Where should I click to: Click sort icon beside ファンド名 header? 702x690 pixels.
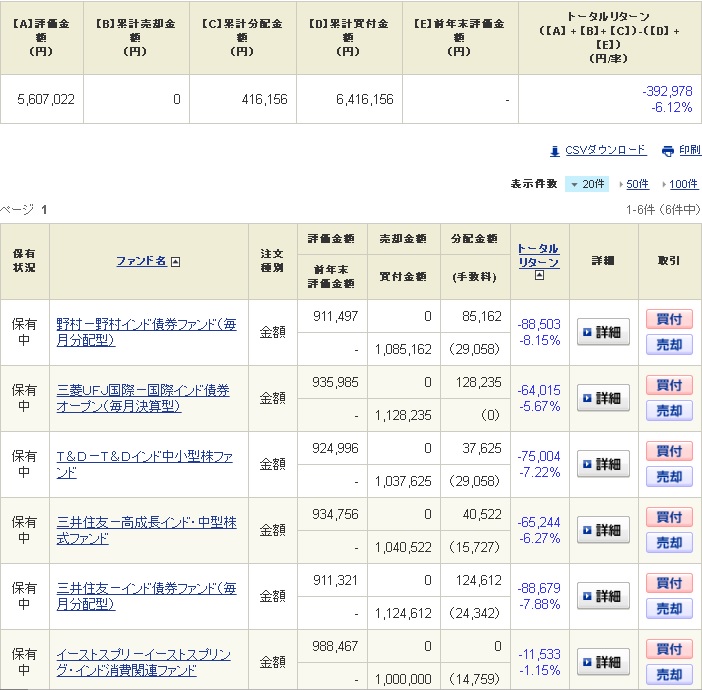tap(176, 262)
